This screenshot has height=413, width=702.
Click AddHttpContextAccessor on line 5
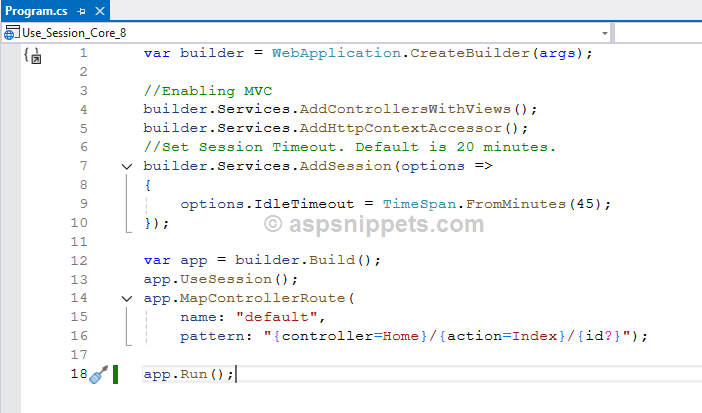[400, 128]
